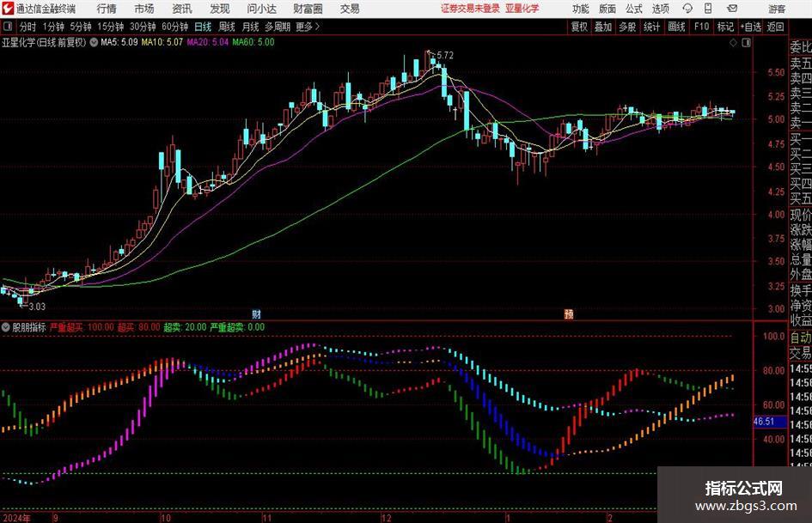This screenshot has width=812, height=523.
Task: Click the 复权 button
Action: click(x=579, y=27)
